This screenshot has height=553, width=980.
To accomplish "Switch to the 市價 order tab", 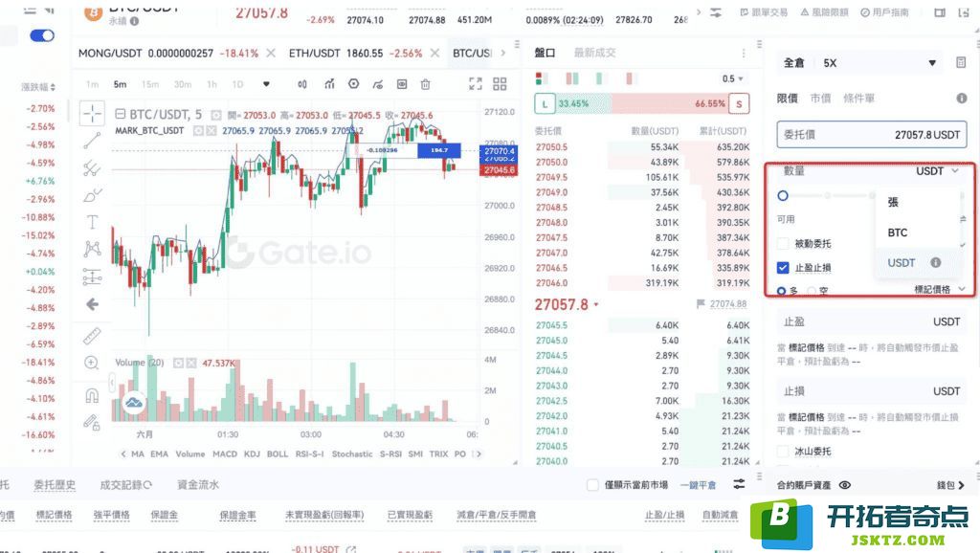I will point(820,99).
